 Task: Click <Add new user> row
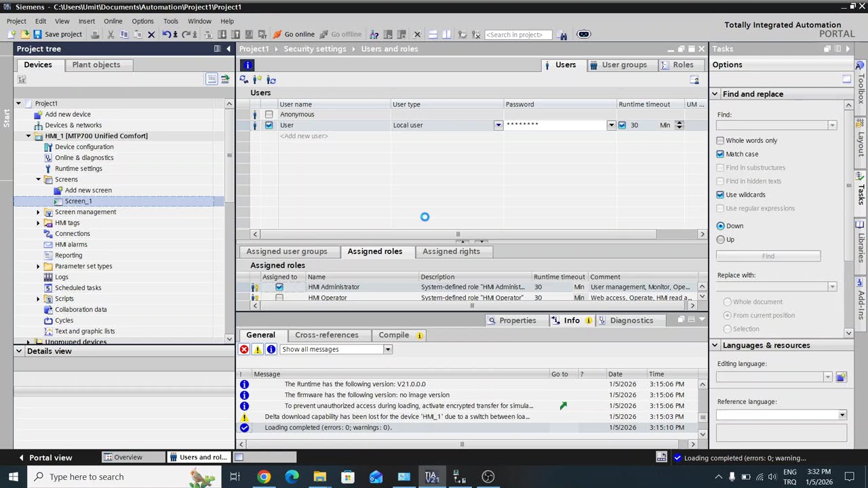pyautogui.click(x=303, y=136)
